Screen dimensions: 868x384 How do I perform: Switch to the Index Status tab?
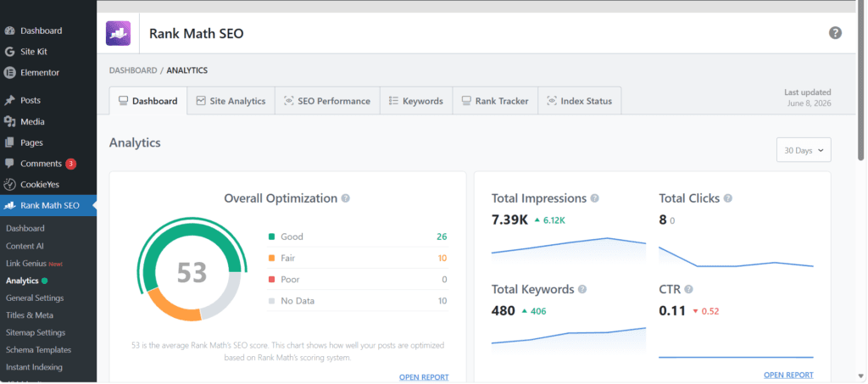(580, 101)
